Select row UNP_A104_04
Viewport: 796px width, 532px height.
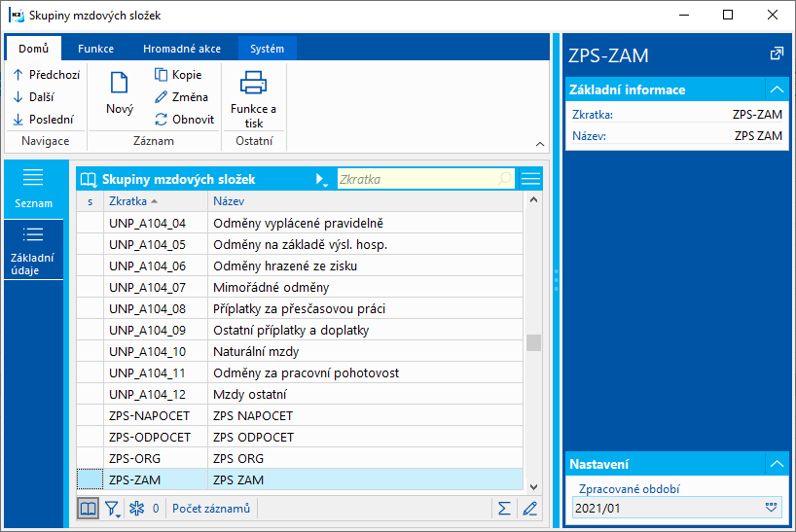click(x=300, y=223)
